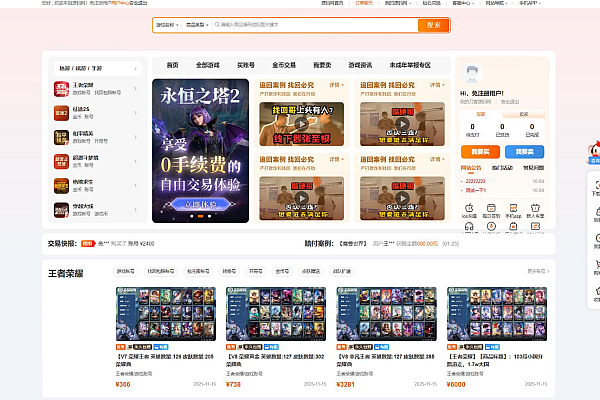Click the orange 搜索 button
This screenshot has width=600, height=400.
(433, 25)
